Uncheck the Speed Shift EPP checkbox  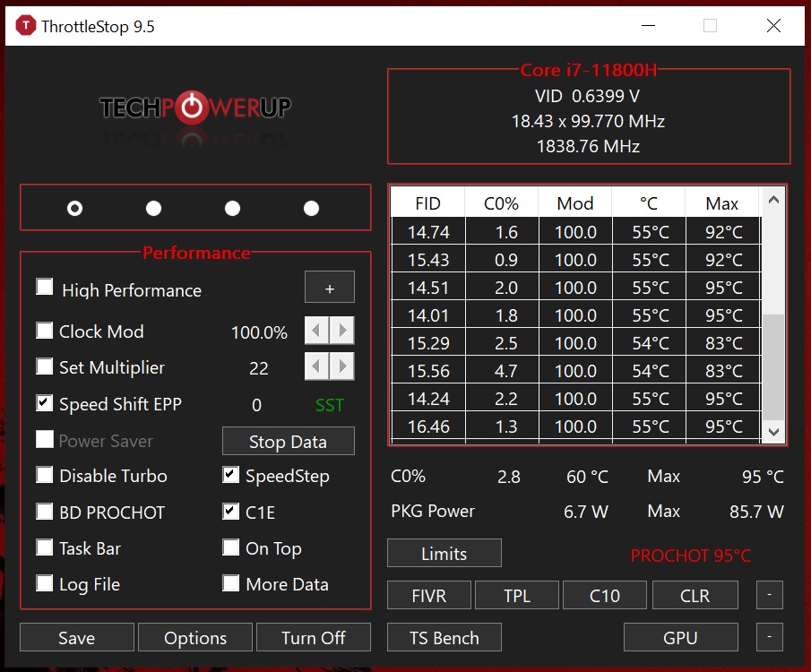(45, 402)
